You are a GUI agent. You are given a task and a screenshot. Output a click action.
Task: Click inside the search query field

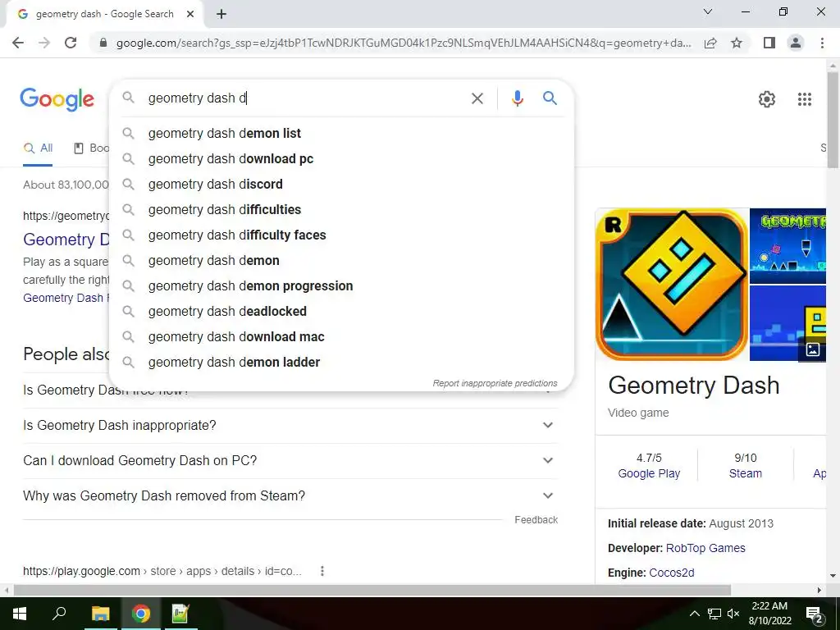point(305,98)
